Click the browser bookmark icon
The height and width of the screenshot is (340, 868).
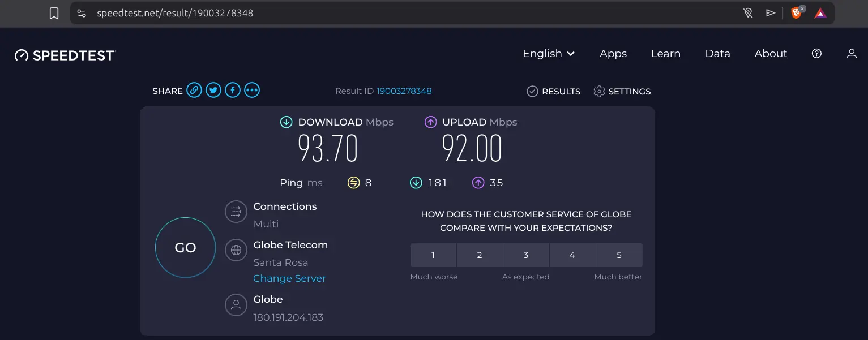(x=54, y=13)
